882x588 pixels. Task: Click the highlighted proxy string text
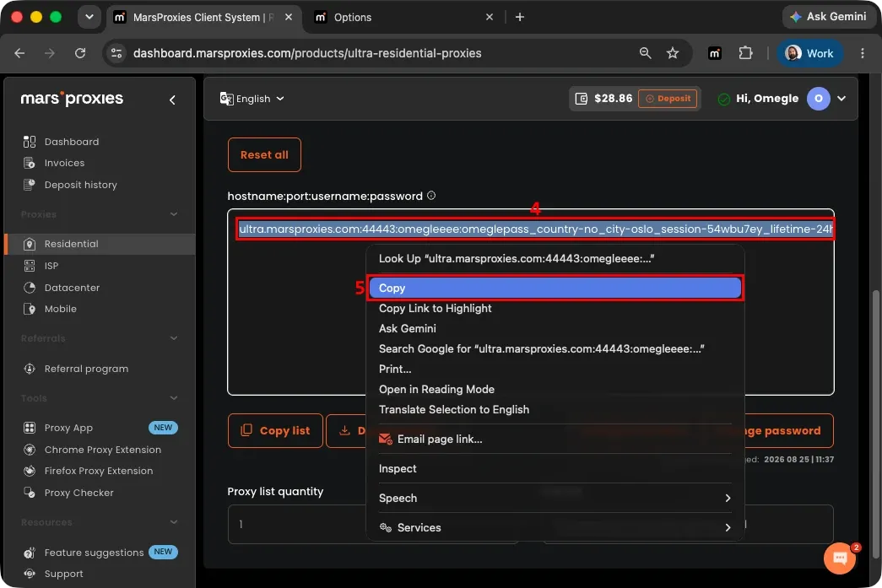click(535, 229)
